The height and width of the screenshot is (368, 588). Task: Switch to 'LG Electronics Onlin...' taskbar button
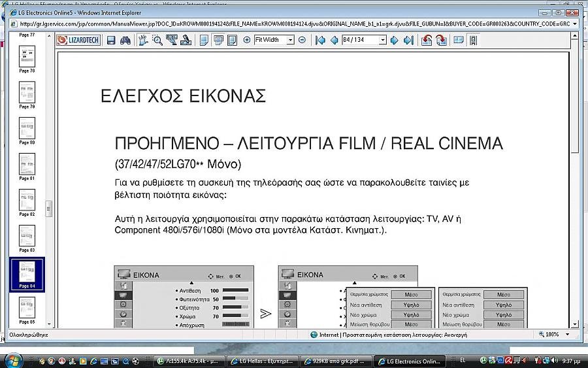click(410, 361)
